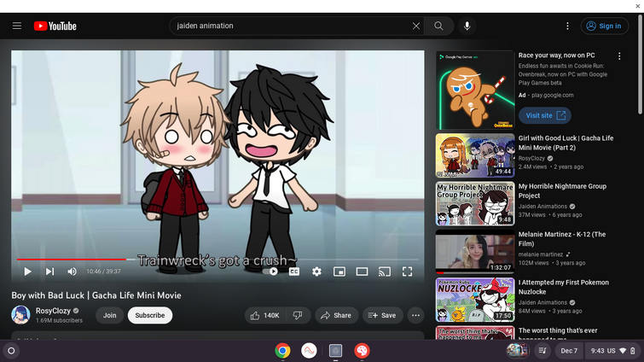The height and width of the screenshot is (362, 644).
Task: Open the Dec 7 calendar date
Action: [x=569, y=351]
